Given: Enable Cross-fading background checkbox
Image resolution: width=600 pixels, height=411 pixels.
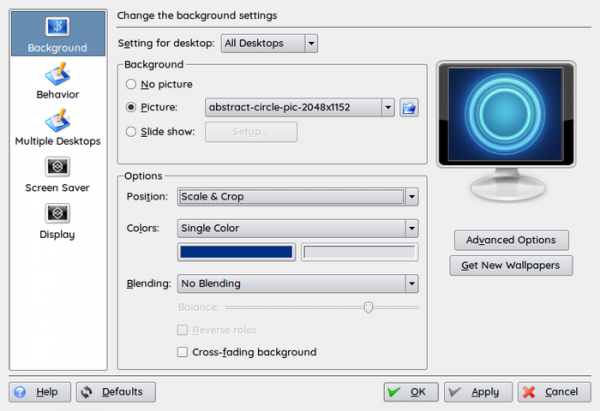Looking at the screenshot, I should [182, 352].
